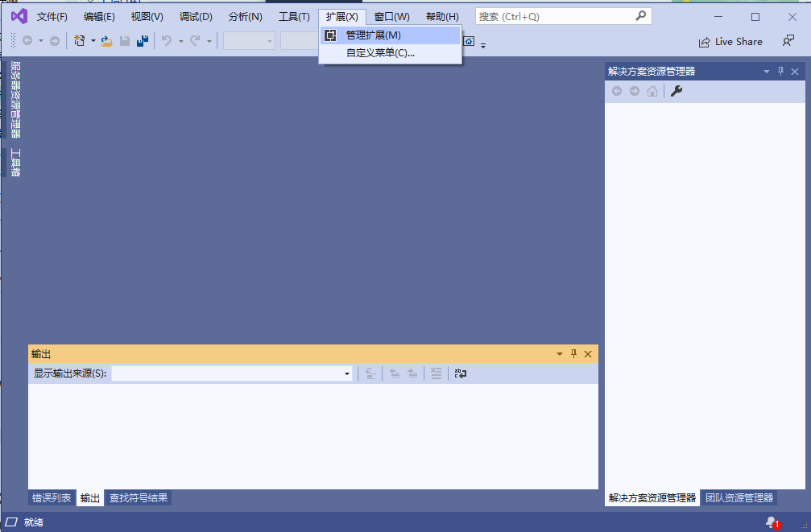The height and width of the screenshot is (532, 811).
Task: Open the 视图(V) menu
Action: pyautogui.click(x=147, y=17)
